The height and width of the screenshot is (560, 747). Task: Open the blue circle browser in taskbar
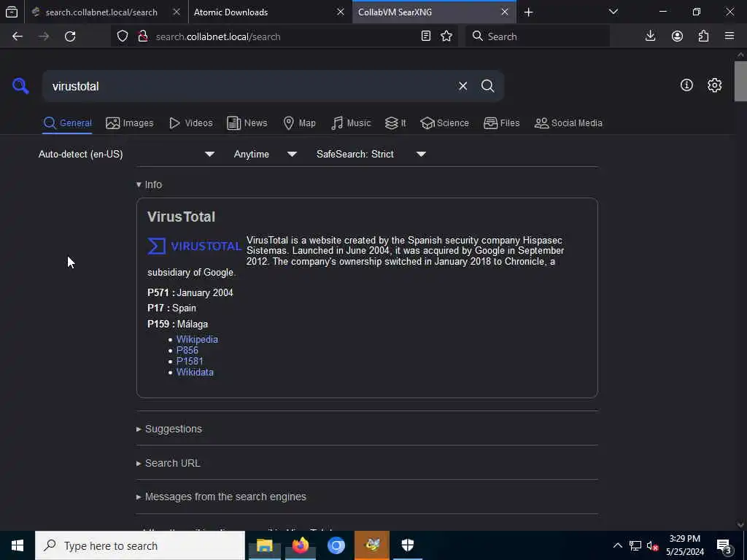tap(336, 545)
